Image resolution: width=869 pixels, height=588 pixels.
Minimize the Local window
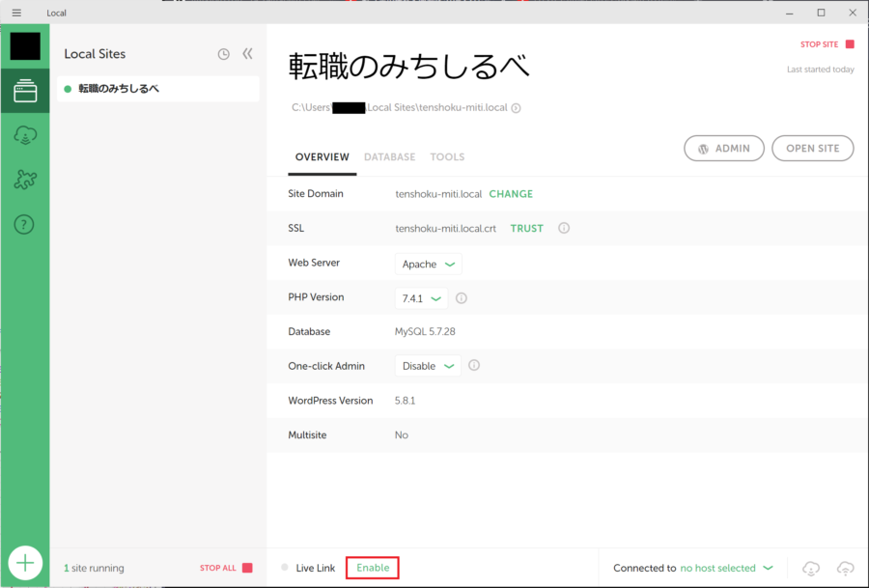coord(789,13)
